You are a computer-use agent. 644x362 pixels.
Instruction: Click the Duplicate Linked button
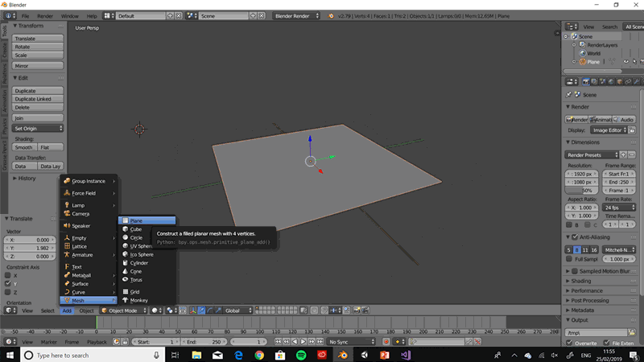coord(38,99)
